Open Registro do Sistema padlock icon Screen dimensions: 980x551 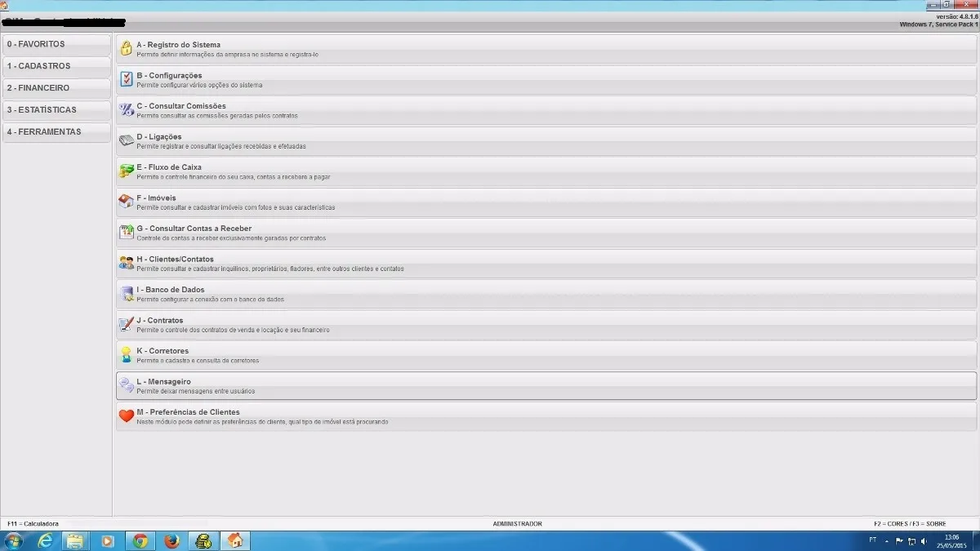[x=127, y=48]
